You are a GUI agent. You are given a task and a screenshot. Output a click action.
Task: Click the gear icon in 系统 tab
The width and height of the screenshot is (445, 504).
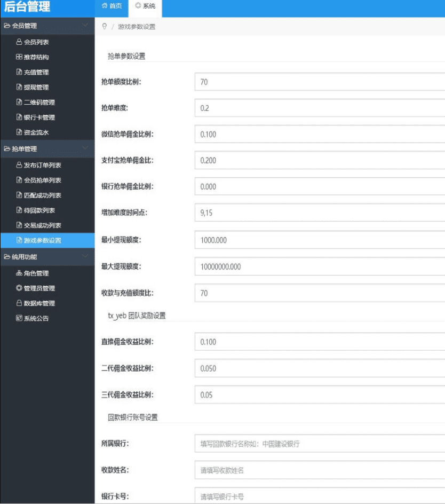point(138,5)
